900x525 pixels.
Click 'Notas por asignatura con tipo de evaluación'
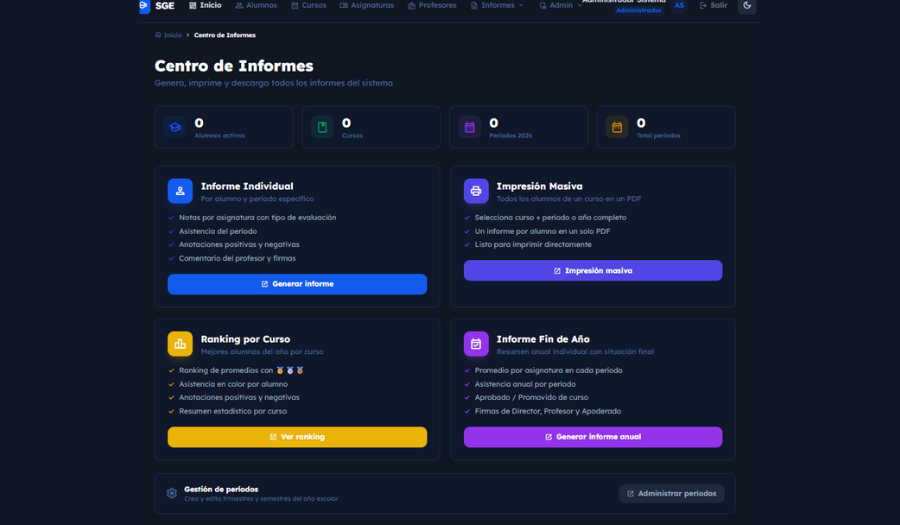(x=257, y=217)
